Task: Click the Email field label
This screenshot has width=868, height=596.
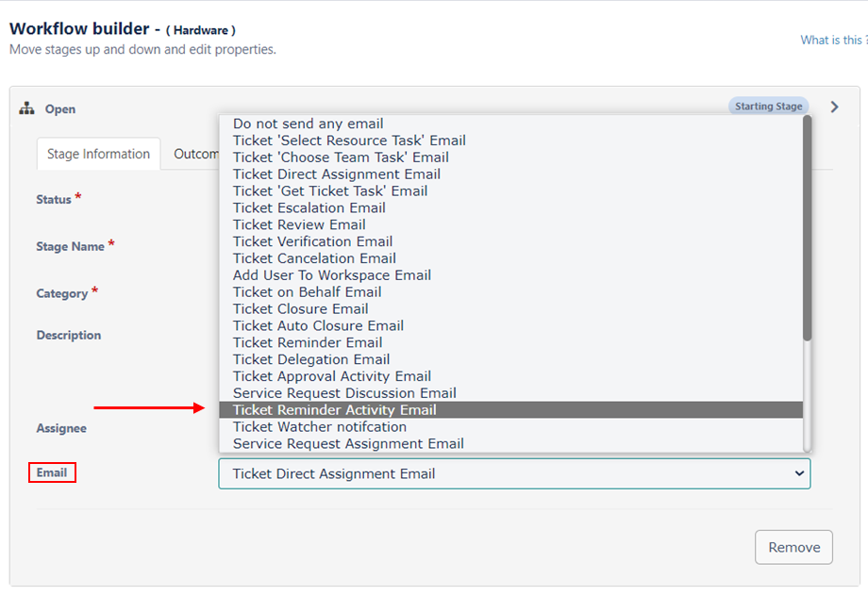Action: [x=52, y=472]
